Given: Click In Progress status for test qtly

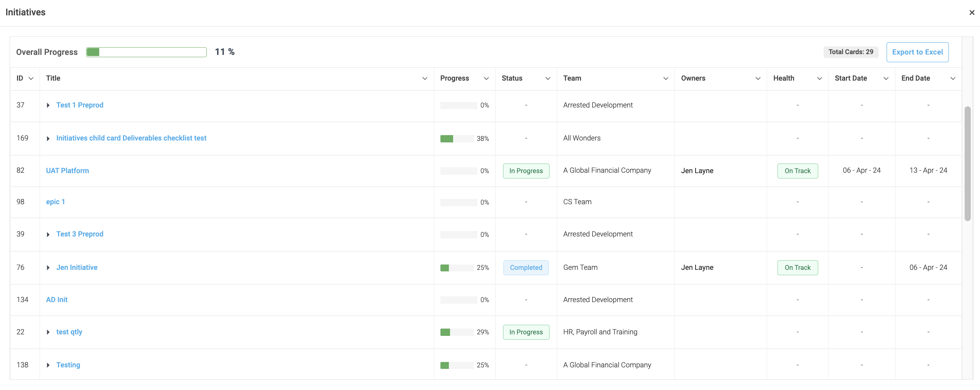Looking at the screenshot, I should point(526,332).
